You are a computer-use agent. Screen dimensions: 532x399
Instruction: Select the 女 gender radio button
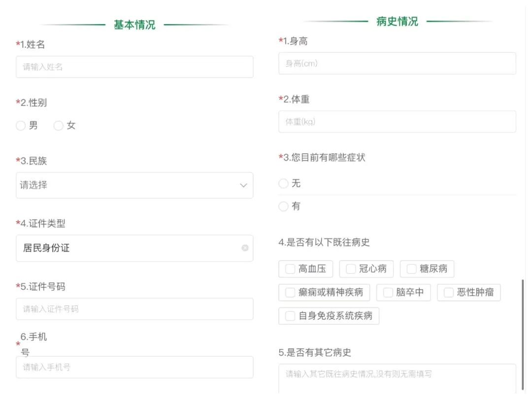pos(58,126)
